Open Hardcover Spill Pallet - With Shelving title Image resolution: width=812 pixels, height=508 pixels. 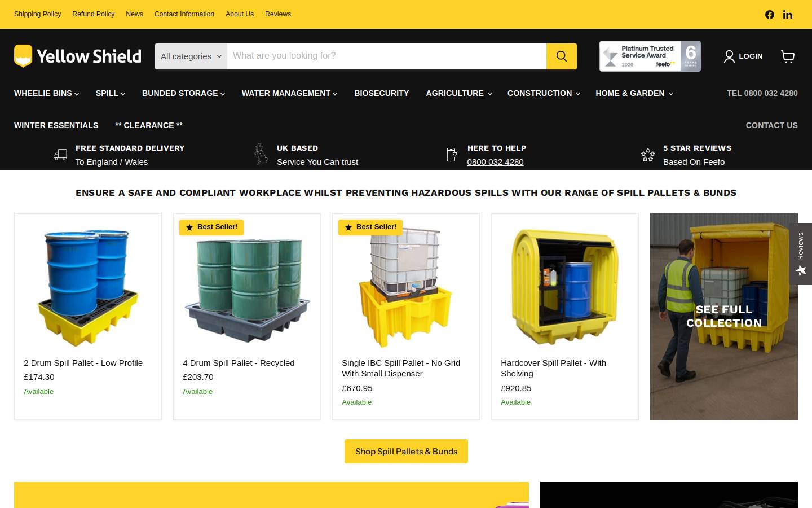pyautogui.click(x=553, y=368)
